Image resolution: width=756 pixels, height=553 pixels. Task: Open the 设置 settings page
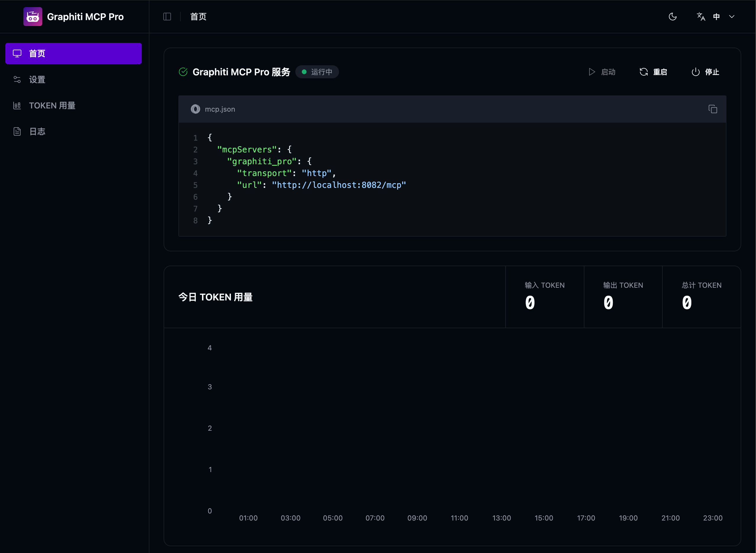click(74, 79)
